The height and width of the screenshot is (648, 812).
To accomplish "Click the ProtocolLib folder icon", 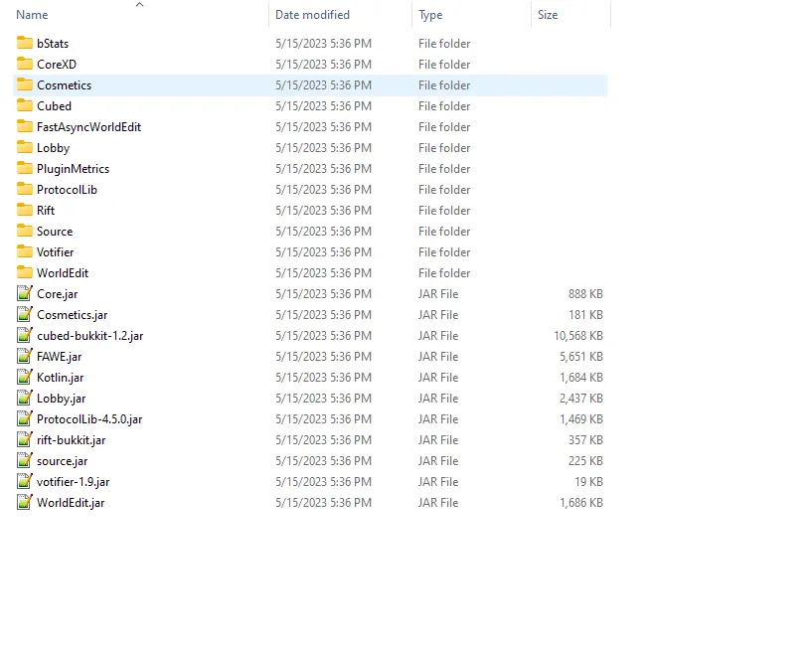I will [25, 189].
